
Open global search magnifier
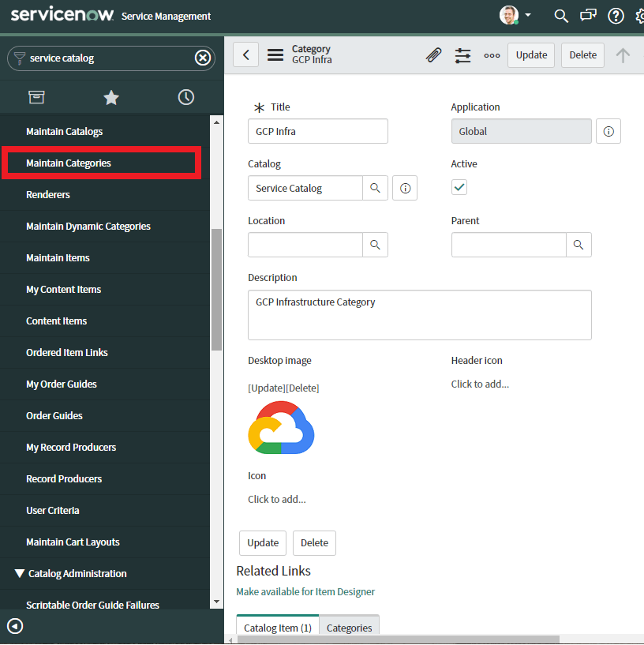561,16
